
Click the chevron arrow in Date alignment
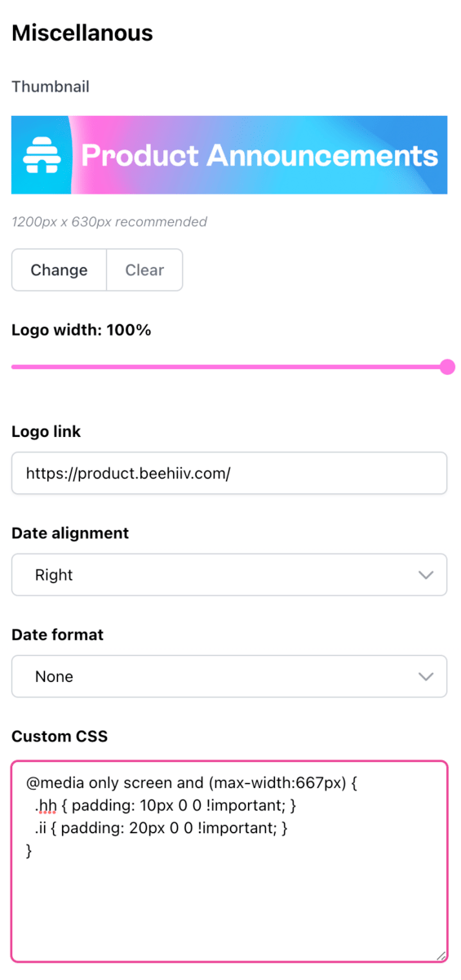click(x=425, y=575)
